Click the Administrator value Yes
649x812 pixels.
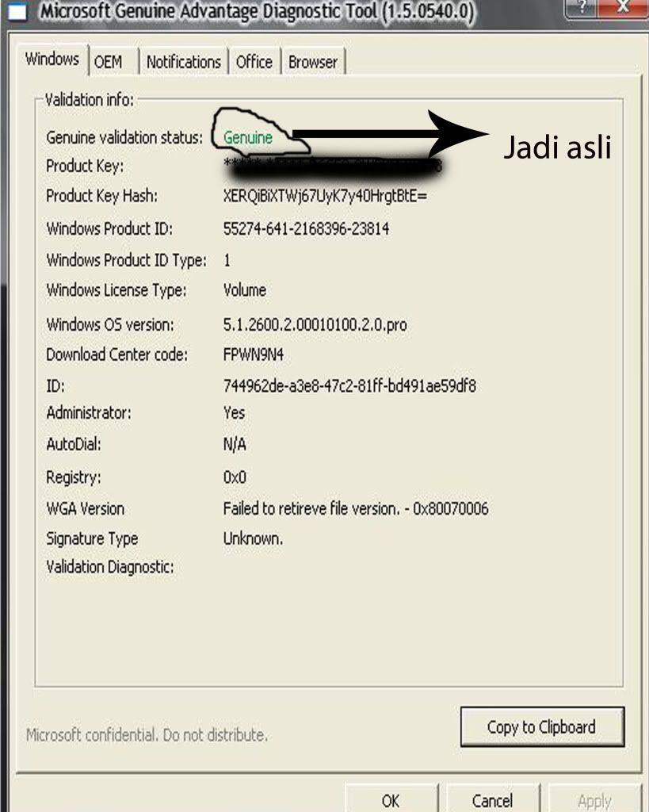234,412
